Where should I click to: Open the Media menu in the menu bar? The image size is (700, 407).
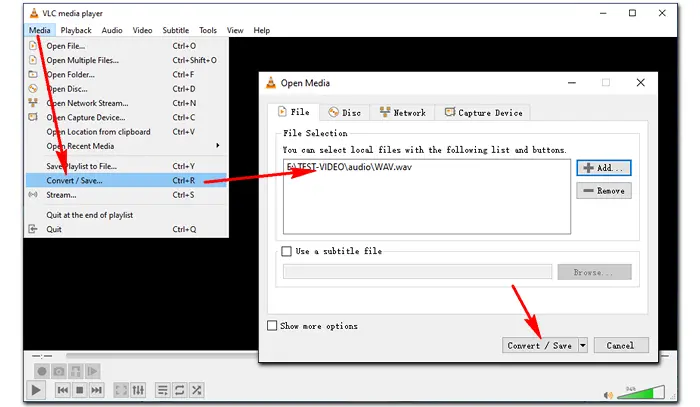[39, 30]
